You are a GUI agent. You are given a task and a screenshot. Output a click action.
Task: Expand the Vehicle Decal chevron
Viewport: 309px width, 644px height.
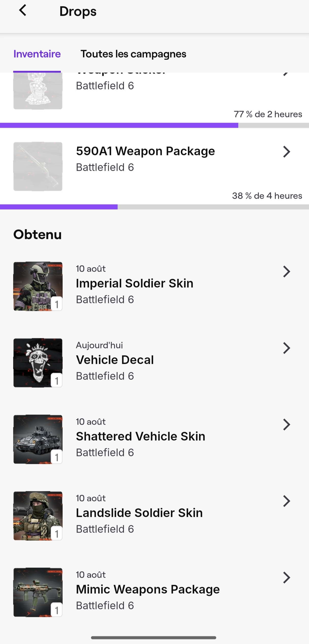286,348
